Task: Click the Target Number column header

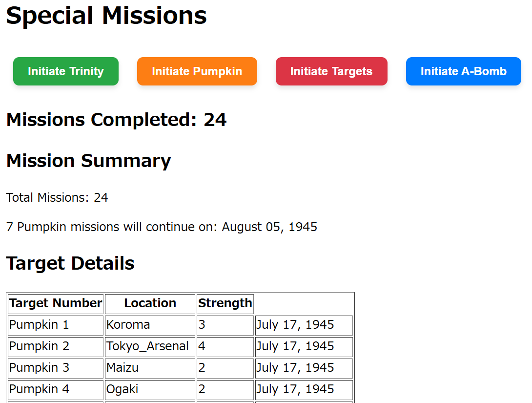Action: coord(56,303)
